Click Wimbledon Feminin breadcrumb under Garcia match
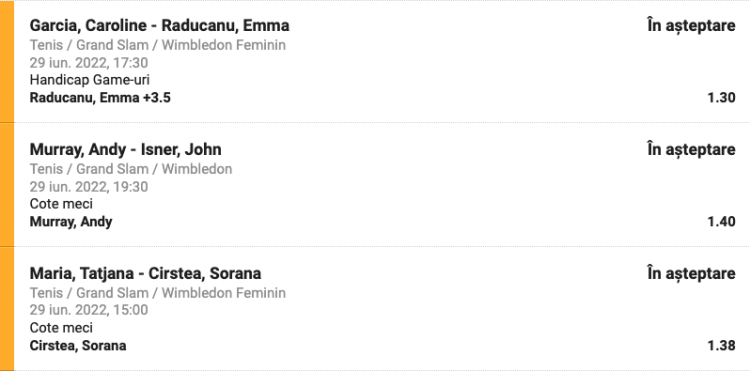The width and height of the screenshot is (750, 371). [x=223, y=45]
